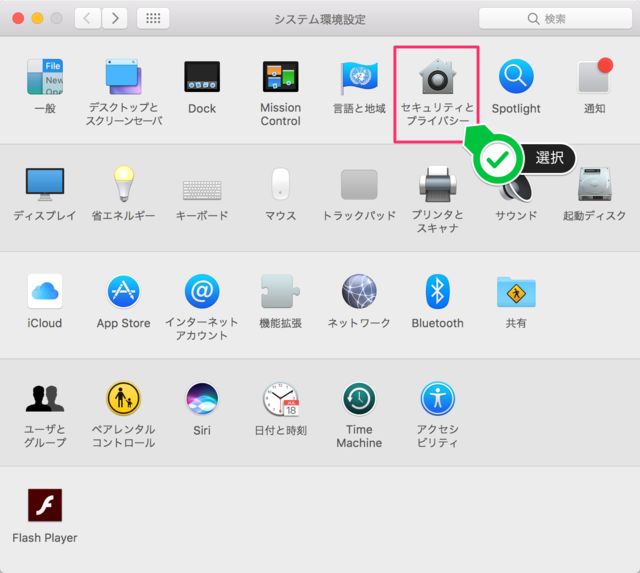The image size is (640, 573).
Task: Close the システム環境設定 window
Action: pos(18,18)
